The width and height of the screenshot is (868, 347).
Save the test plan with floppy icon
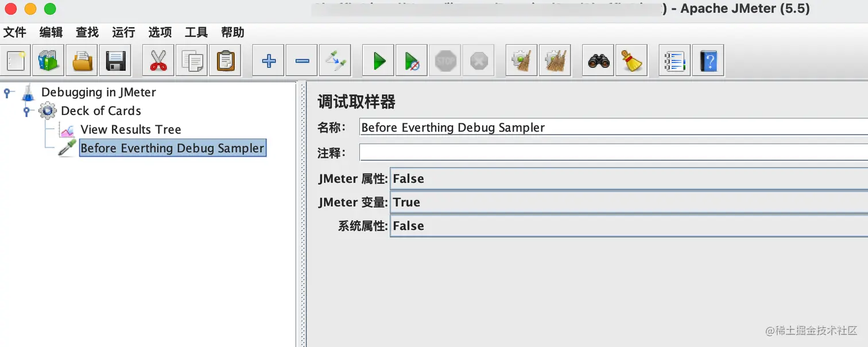coord(115,60)
